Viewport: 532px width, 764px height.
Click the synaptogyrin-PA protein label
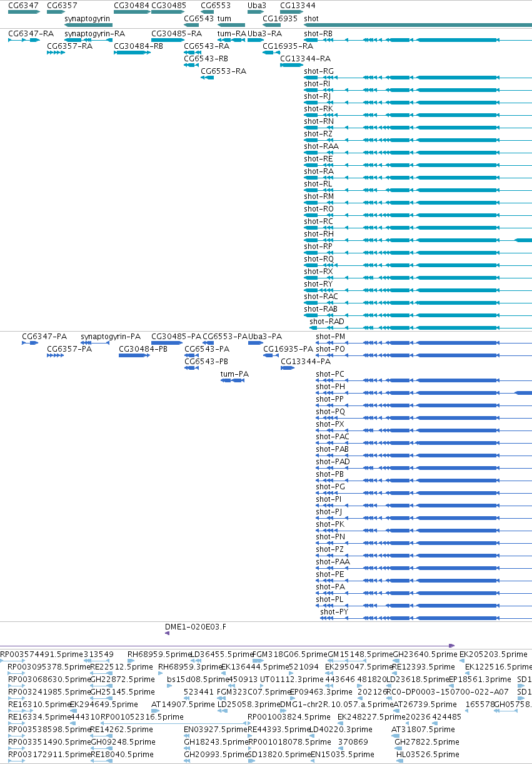[x=111, y=337]
